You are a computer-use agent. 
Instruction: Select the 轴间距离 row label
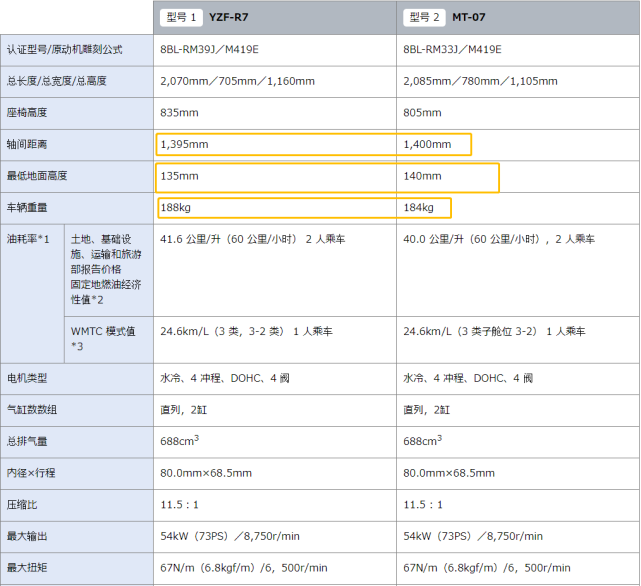coord(27,144)
